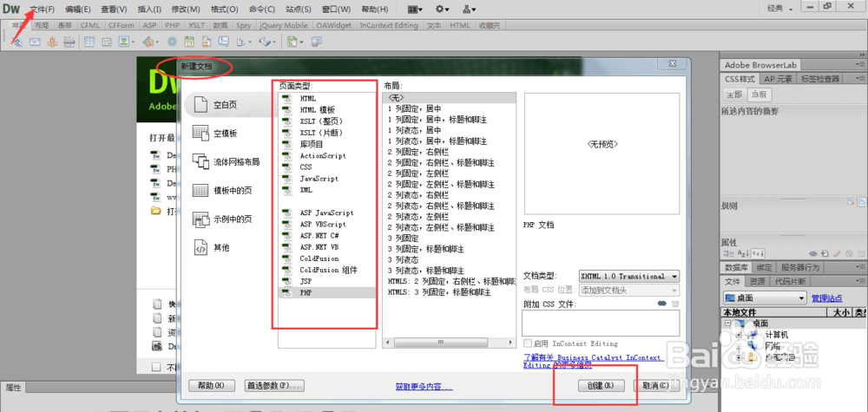Click the Tag Chooser icon
This screenshot has height=412, width=868.
click(317, 42)
